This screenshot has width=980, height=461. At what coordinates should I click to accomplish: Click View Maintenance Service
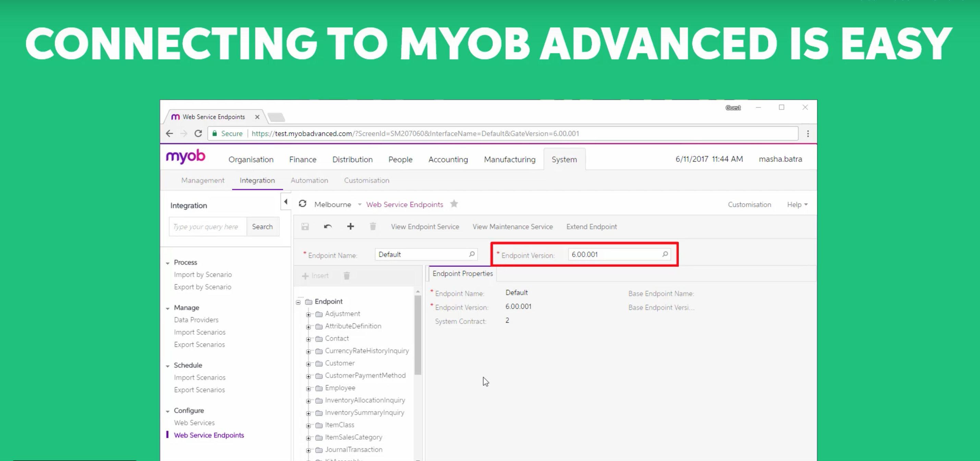513,226
